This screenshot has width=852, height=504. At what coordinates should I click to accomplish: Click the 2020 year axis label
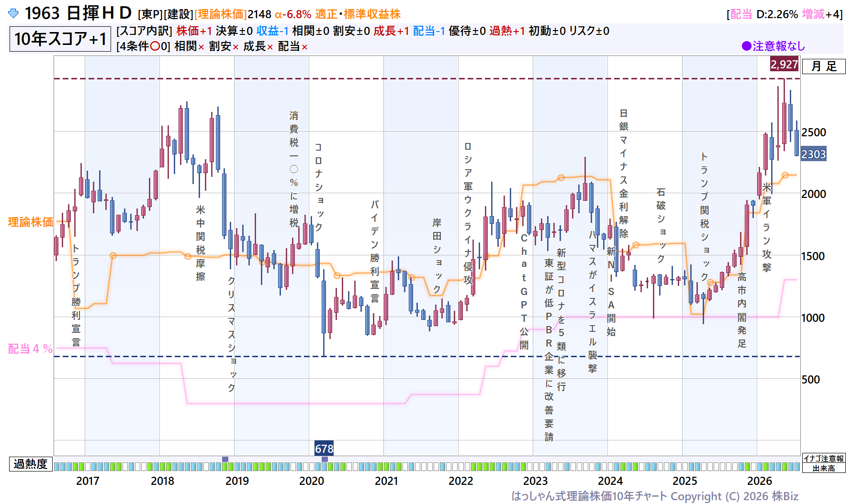[312, 481]
